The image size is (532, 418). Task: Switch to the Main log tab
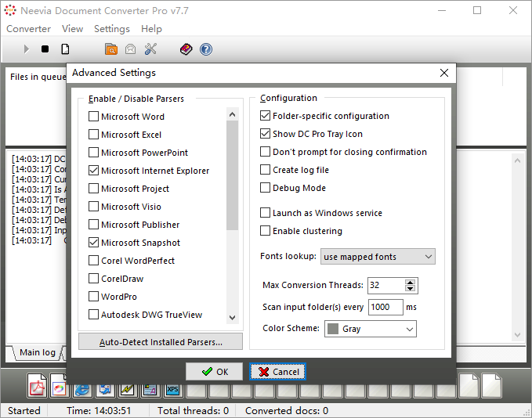click(38, 352)
